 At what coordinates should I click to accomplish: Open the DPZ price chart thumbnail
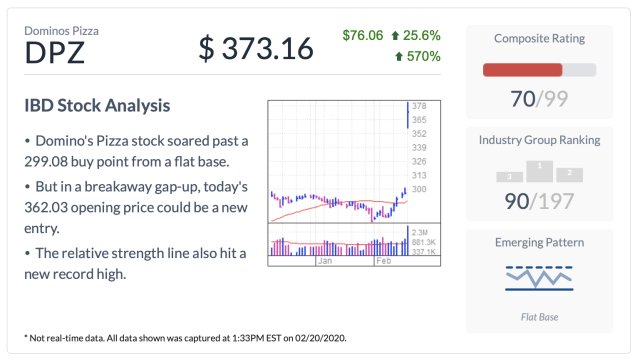pyautogui.click(x=354, y=183)
